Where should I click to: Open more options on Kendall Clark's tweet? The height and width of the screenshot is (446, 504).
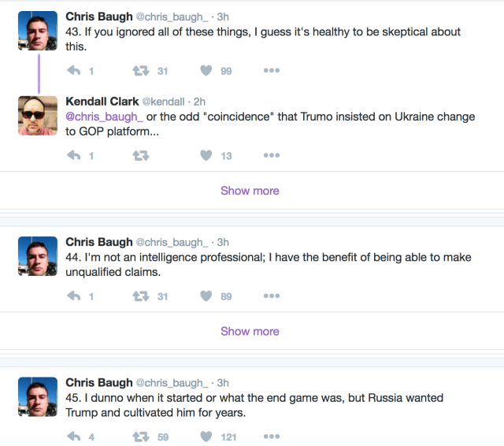pyautogui.click(x=272, y=155)
